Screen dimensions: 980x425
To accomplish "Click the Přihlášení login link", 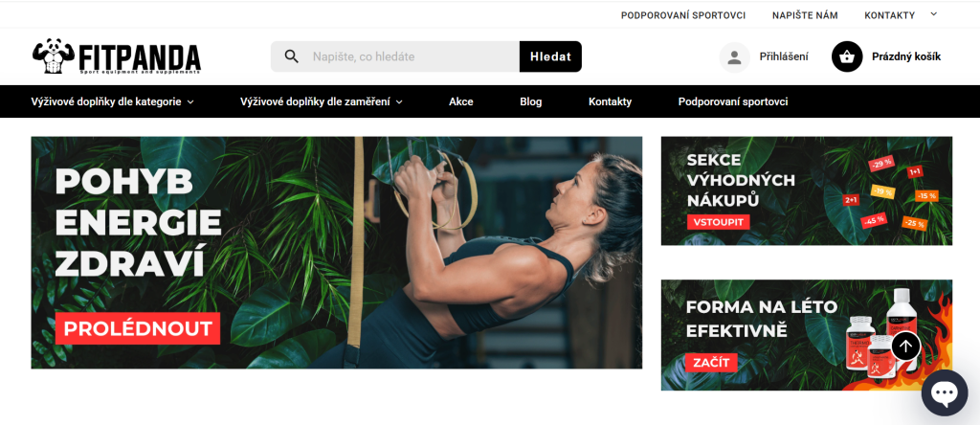I will (x=784, y=56).
